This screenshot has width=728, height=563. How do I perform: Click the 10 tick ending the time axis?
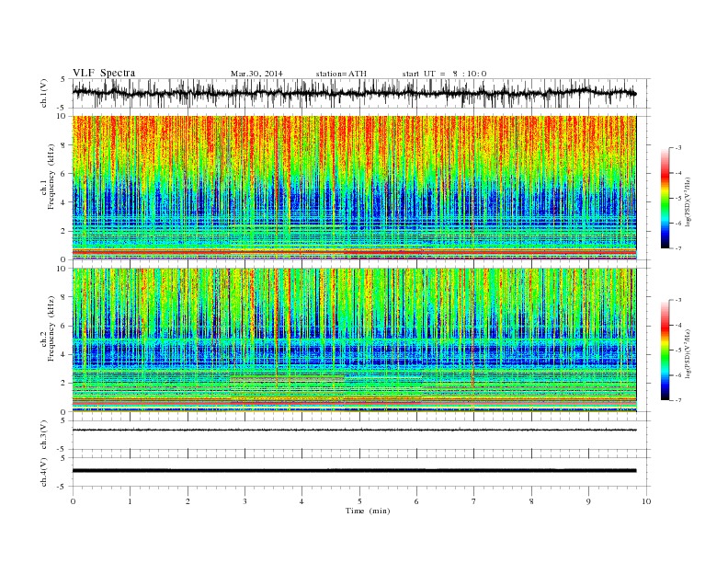click(x=646, y=501)
